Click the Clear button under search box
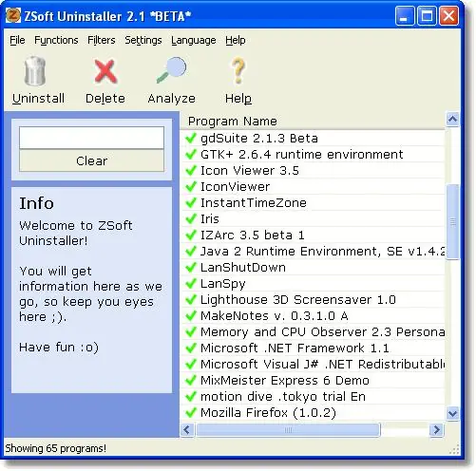The image size is (476, 471). [91, 160]
